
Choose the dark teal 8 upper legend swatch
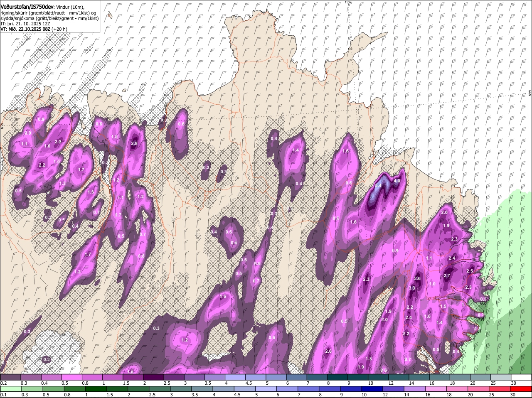click(337, 377)
